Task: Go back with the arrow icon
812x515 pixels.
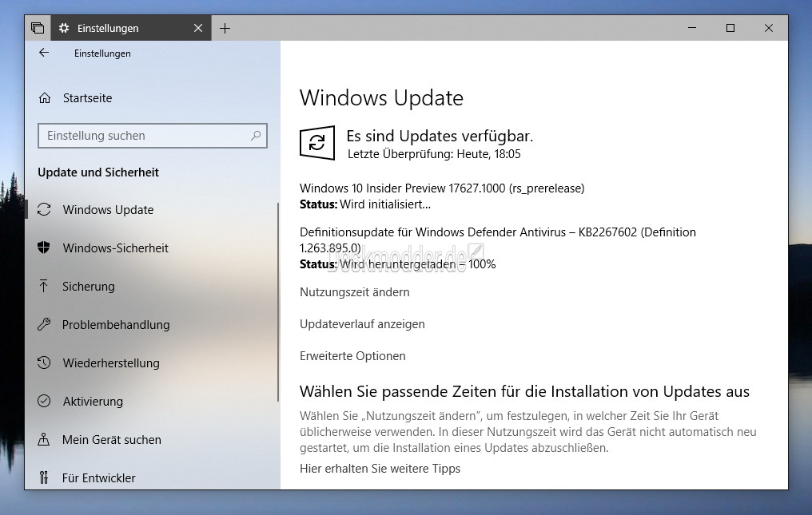Action: pyautogui.click(x=44, y=53)
